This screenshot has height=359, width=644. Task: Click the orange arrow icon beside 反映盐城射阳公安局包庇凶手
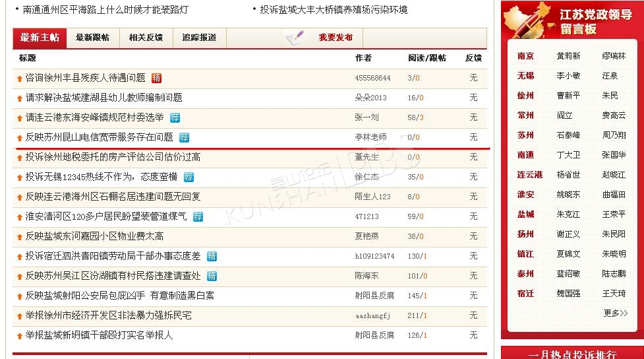coord(19,296)
